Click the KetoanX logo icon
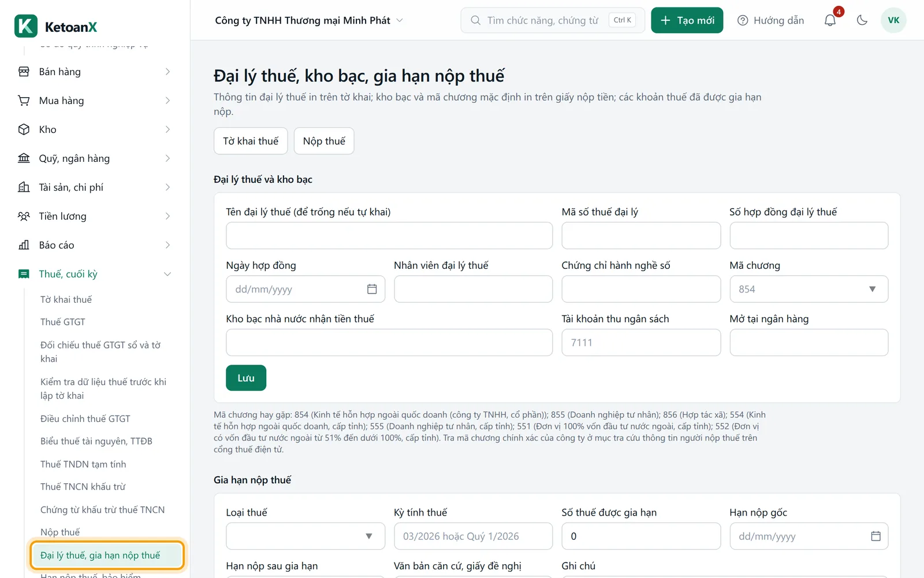The height and width of the screenshot is (578, 924). (26, 26)
